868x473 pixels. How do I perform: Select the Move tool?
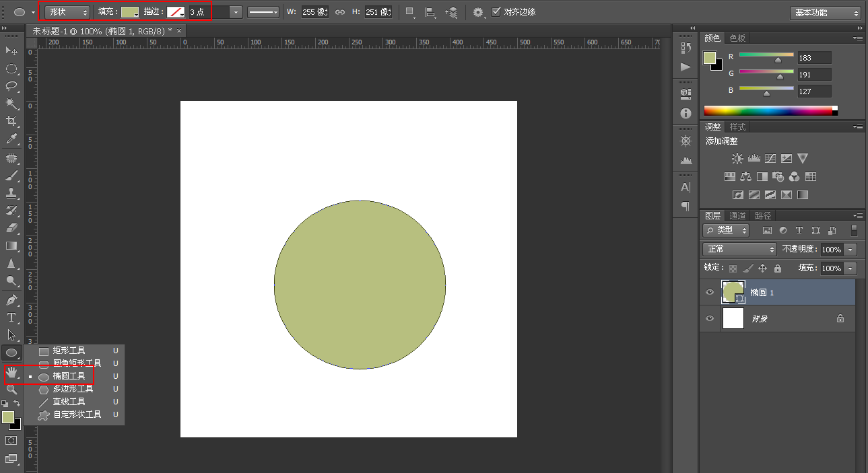[11, 50]
